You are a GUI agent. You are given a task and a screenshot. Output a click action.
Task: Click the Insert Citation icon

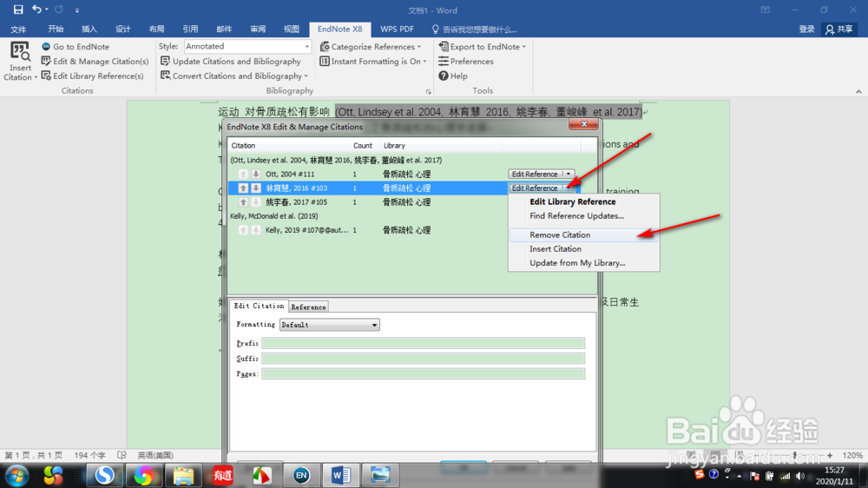tap(20, 51)
